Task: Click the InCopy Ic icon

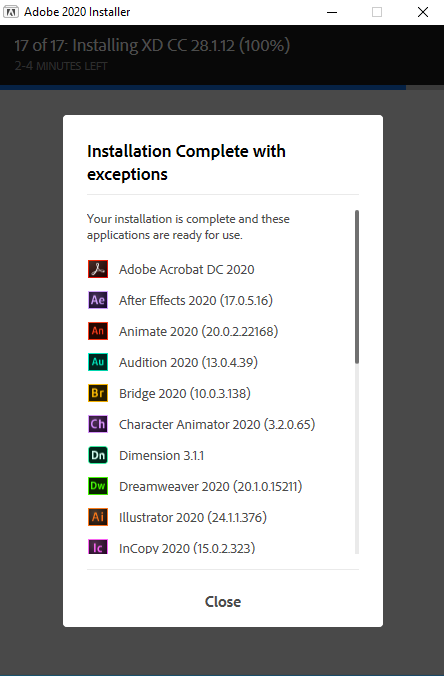Action: 98,547
